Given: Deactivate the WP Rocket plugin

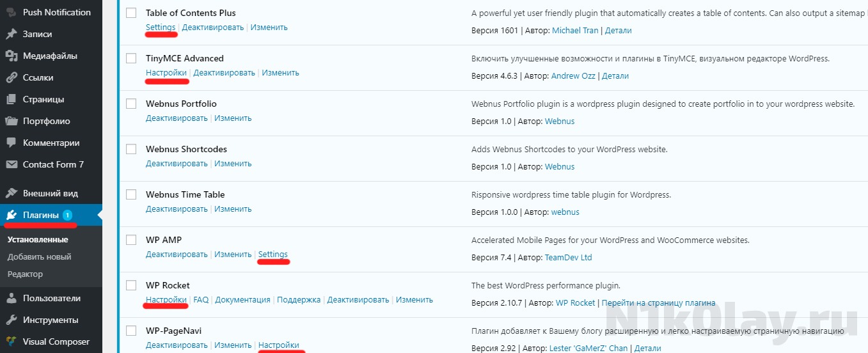Looking at the screenshot, I should click(x=358, y=300).
